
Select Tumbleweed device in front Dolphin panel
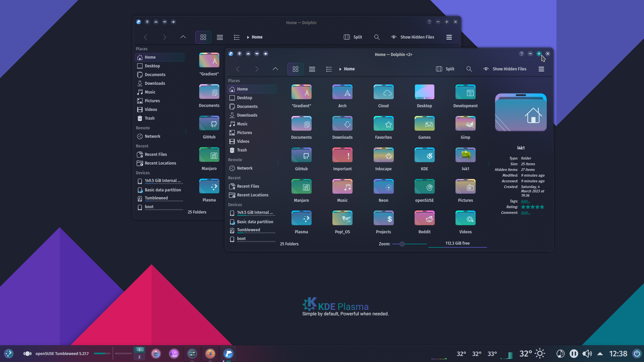252,230
